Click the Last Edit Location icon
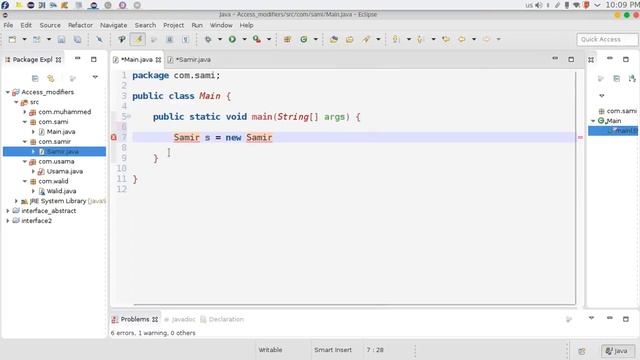This screenshot has width=640, height=360. pyautogui.click(x=446, y=40)
